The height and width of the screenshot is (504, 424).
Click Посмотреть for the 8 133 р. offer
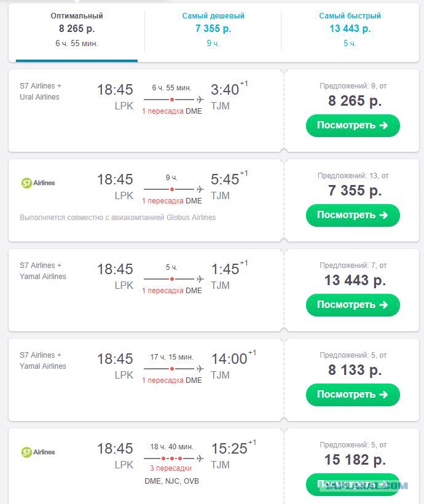[x=353, y=395]
